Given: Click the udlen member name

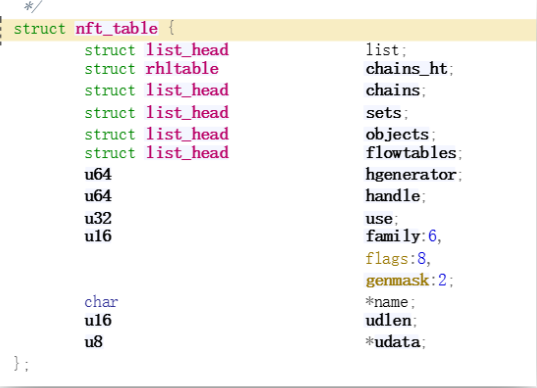Looking at the screenshot, I should [x=388, y=321].
